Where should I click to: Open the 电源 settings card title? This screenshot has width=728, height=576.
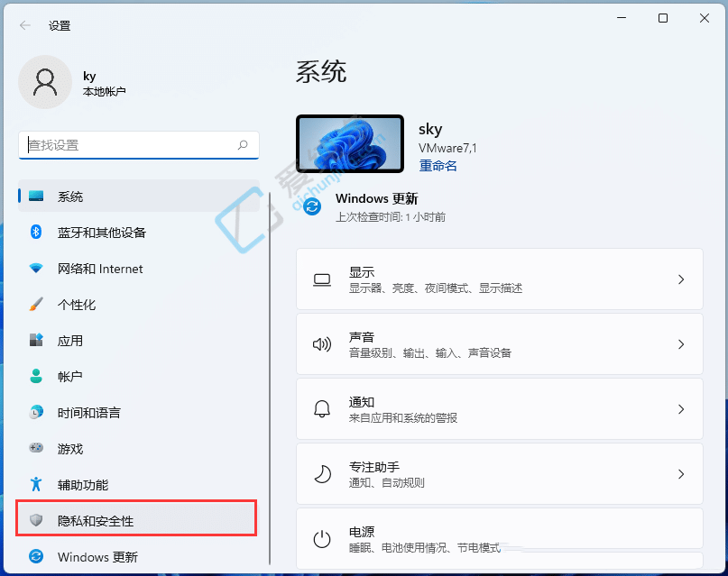(362, 532)
